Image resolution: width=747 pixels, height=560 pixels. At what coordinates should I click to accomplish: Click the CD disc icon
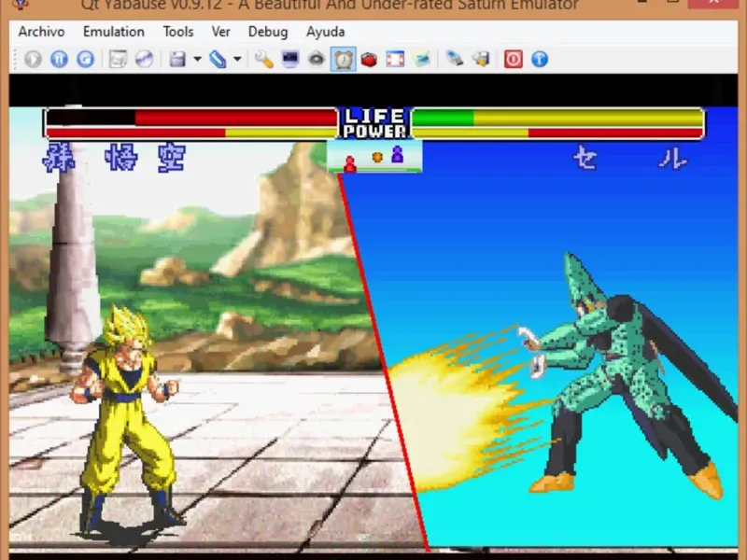(144, 60)
